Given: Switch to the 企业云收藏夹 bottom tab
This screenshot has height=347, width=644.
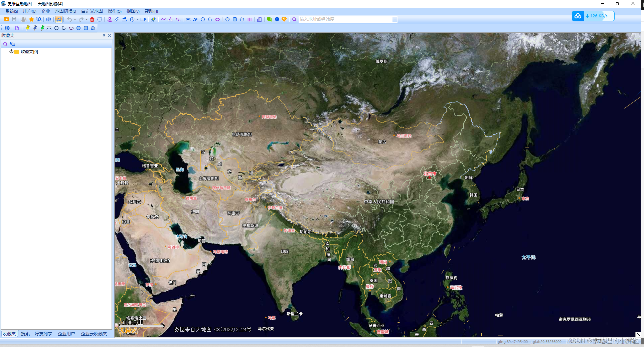Looking at the screenshot, I should click(x=94, y=334).
